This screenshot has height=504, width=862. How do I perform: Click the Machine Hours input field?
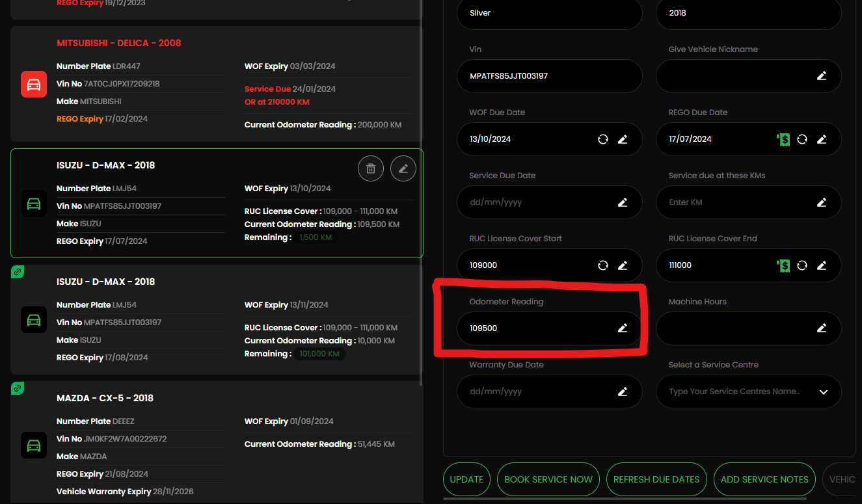[749, 328]
